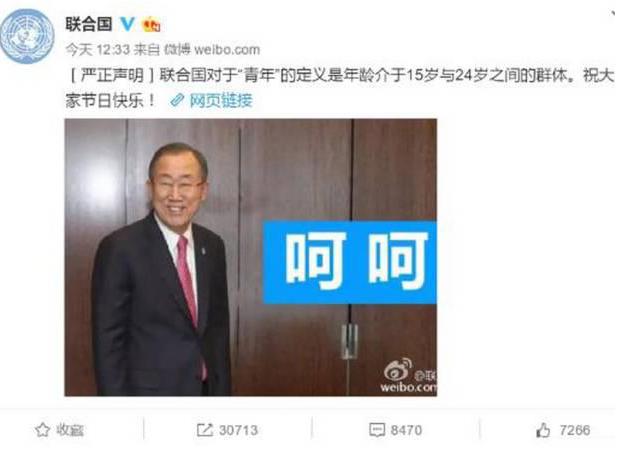The height and width of the screenshot is (466, 621).
Task: Open the 今天 12:33 post timestamp
Action: pyautogui.click(x=98, y=49)
